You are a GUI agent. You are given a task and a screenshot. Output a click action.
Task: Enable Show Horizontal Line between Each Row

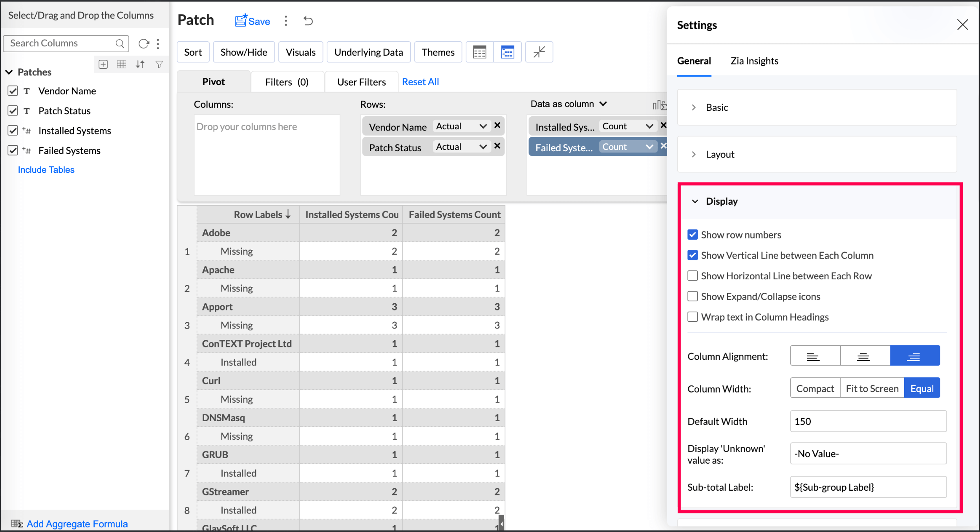(693, 276)
